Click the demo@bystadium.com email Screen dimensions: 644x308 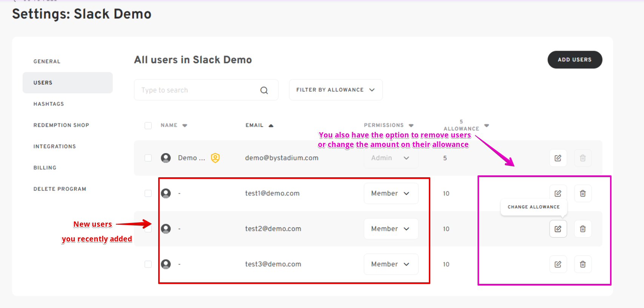point(282,158)
